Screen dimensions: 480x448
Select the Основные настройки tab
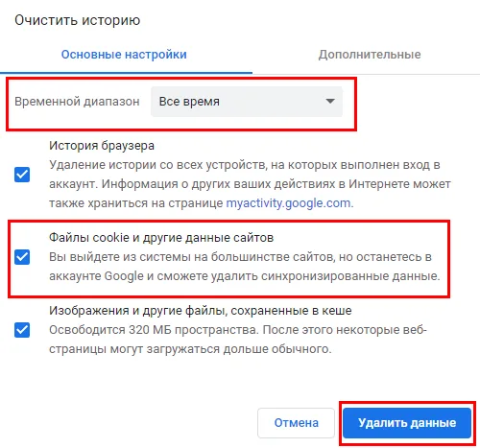tap(124, 55)
